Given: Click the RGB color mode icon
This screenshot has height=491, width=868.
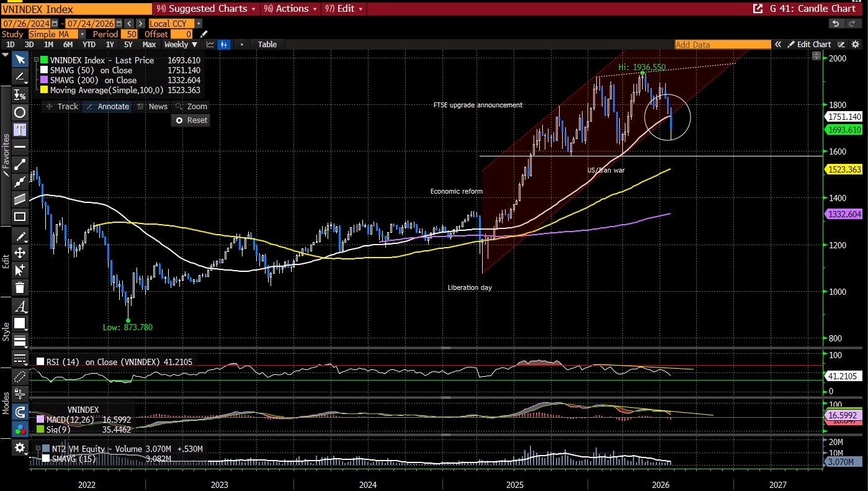Looking at the screenshot, I should (20, 429).
